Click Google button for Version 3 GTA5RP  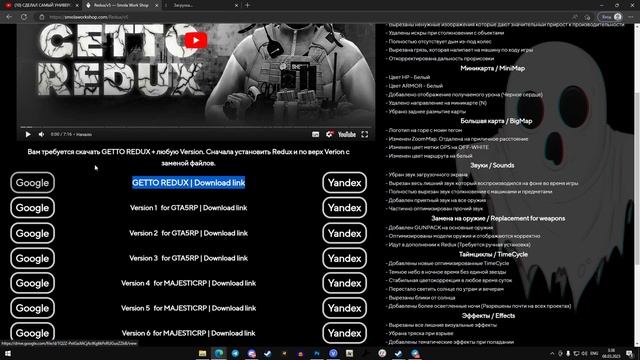[33, 258]
